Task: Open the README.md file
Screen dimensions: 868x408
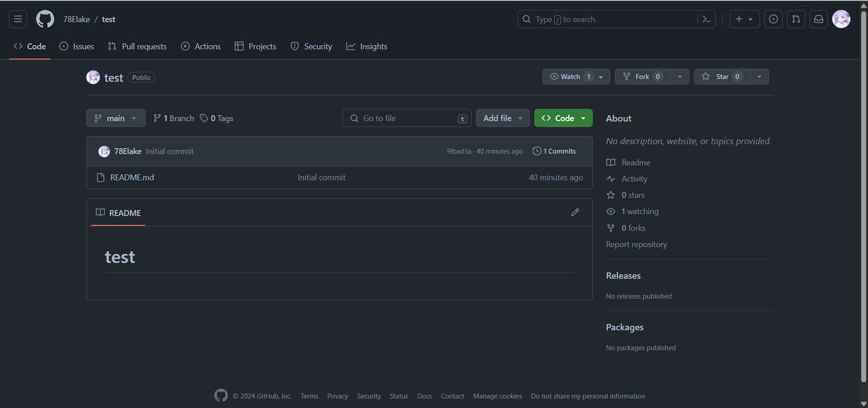Action: tap(132, 178)
